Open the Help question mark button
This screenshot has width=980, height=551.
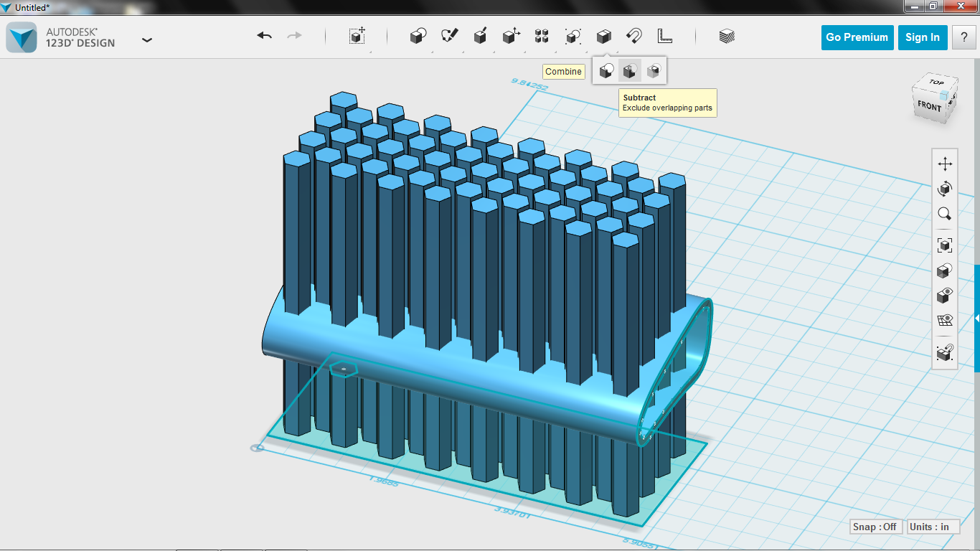[964, 37]
